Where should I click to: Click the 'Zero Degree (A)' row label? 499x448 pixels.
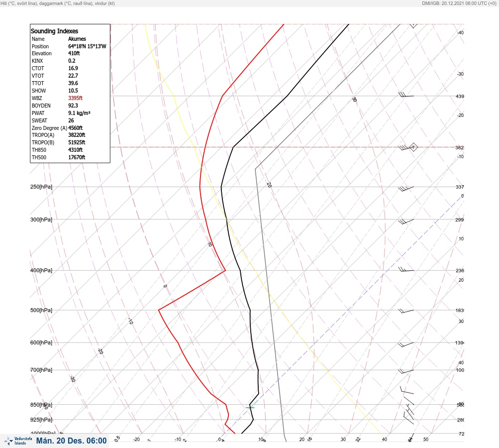pyautogui.click(x=49, y=128)
